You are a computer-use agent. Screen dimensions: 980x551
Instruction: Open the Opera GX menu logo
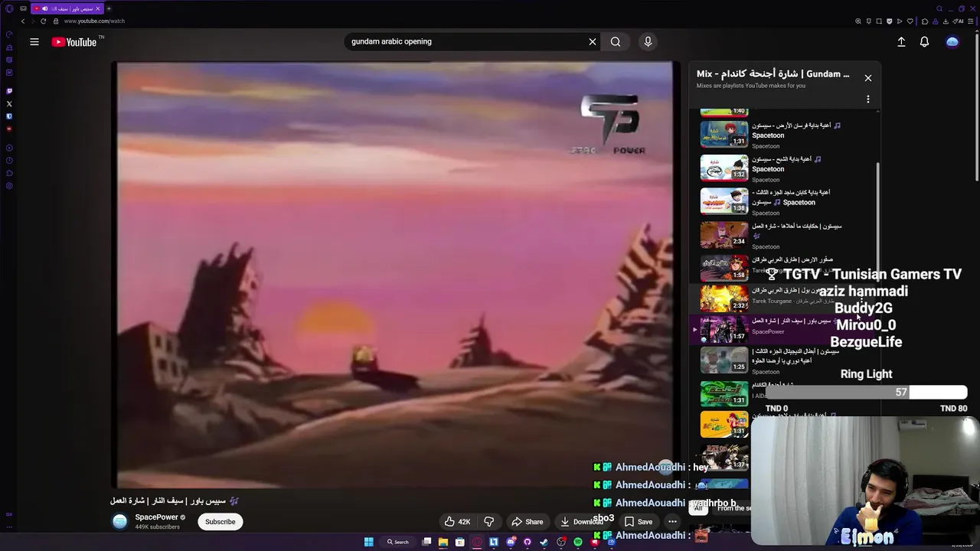[x=9, y=8]
